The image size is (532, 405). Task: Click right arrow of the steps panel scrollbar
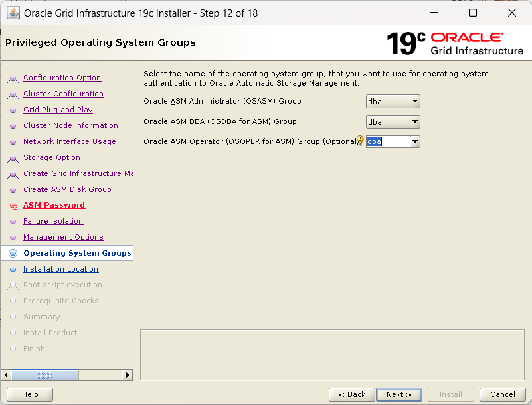click(x=128, y=375)
